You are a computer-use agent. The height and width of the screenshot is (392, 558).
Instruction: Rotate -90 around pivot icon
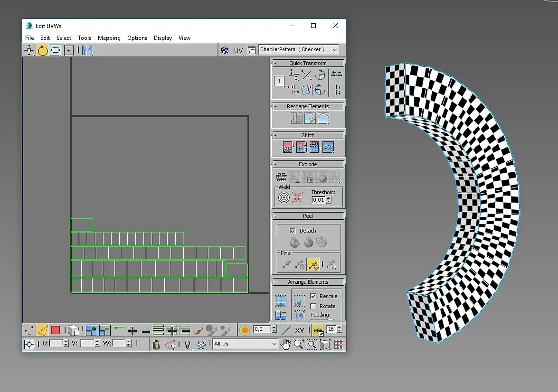[x=320, y=89]
